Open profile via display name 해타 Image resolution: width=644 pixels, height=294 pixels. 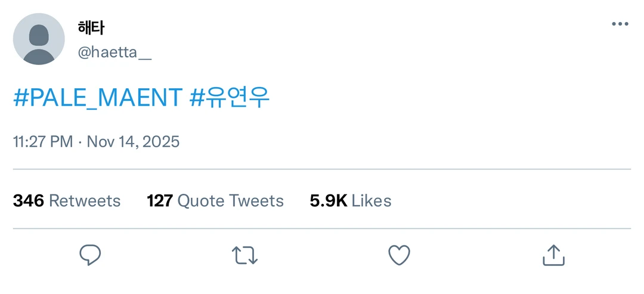click(x=91, y=27)
